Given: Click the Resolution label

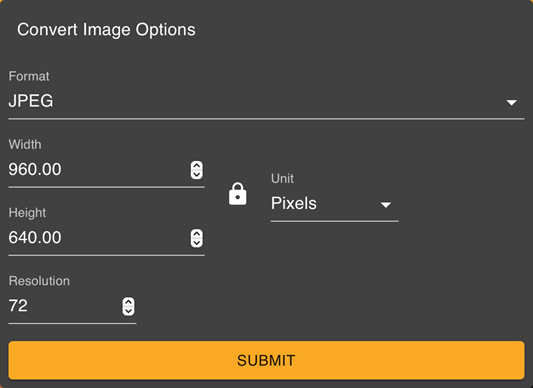Looking at the screenshot, I should (x=39, y=281).
